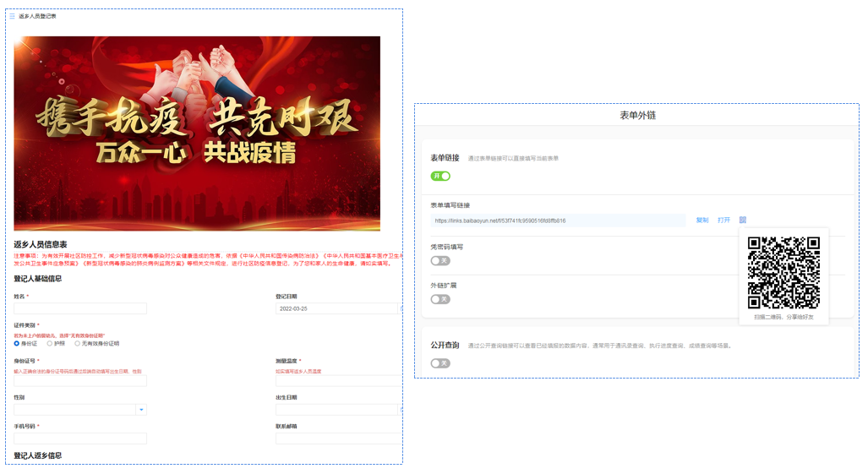The height and width of the screenshot is (474, 868).
Task: Click the 身份证号 input field
Action: click(80, 381)
